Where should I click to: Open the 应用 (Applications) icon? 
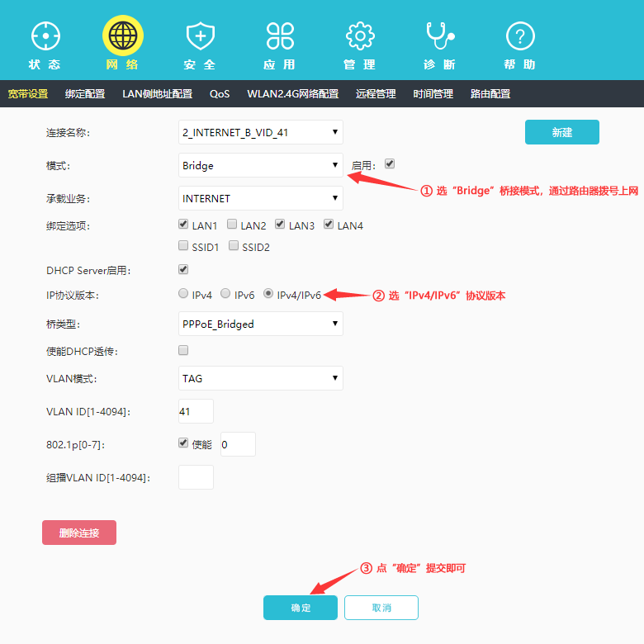280,36
